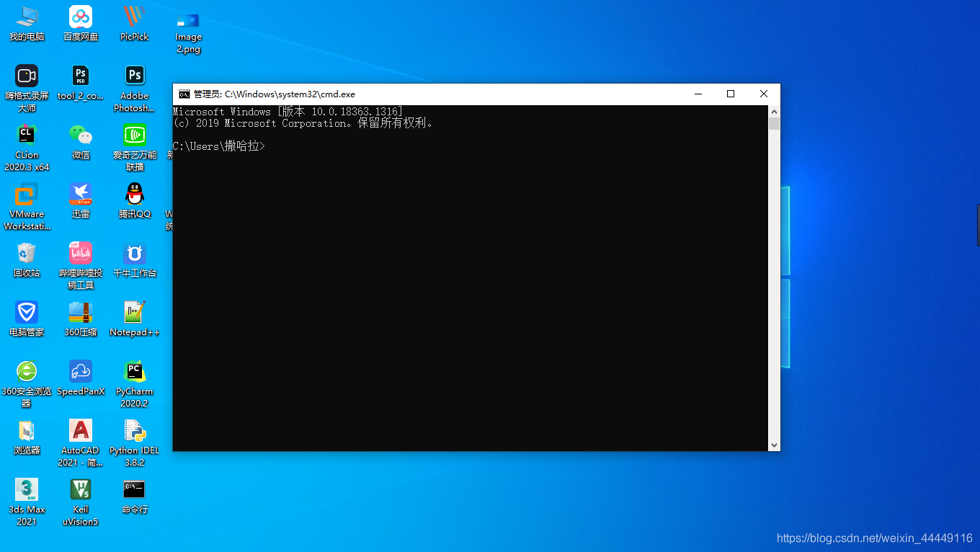Click the tool_2_co... PSD file icon
Viewport: 980px width, 552px height.
81,83
